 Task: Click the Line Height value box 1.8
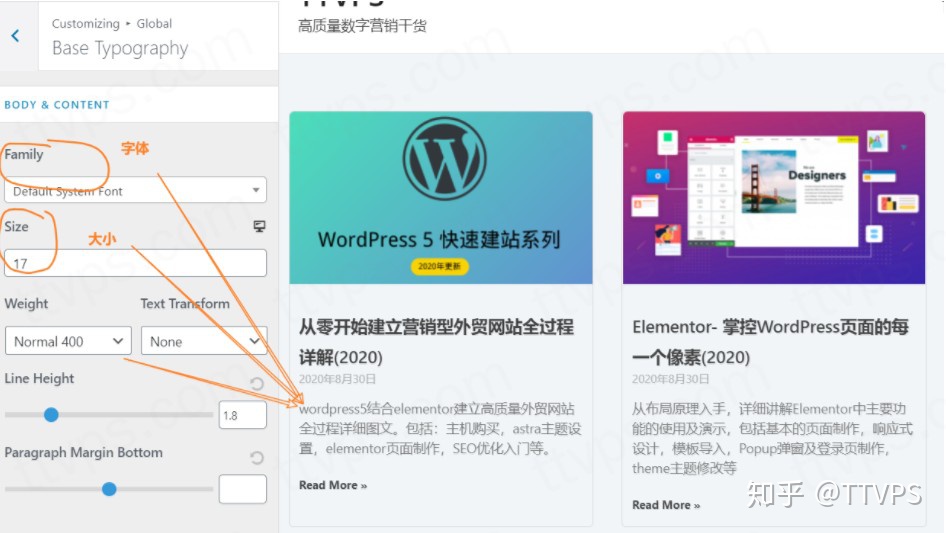point(242,415)
